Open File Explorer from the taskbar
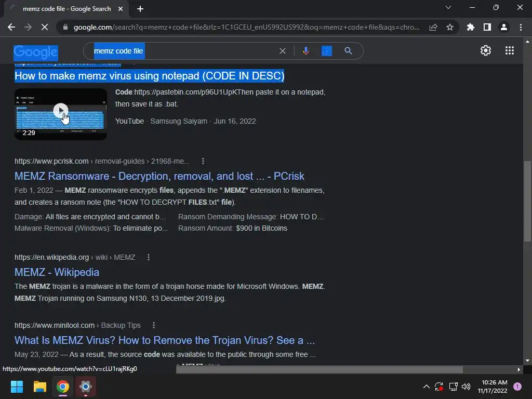 point(39,387)
